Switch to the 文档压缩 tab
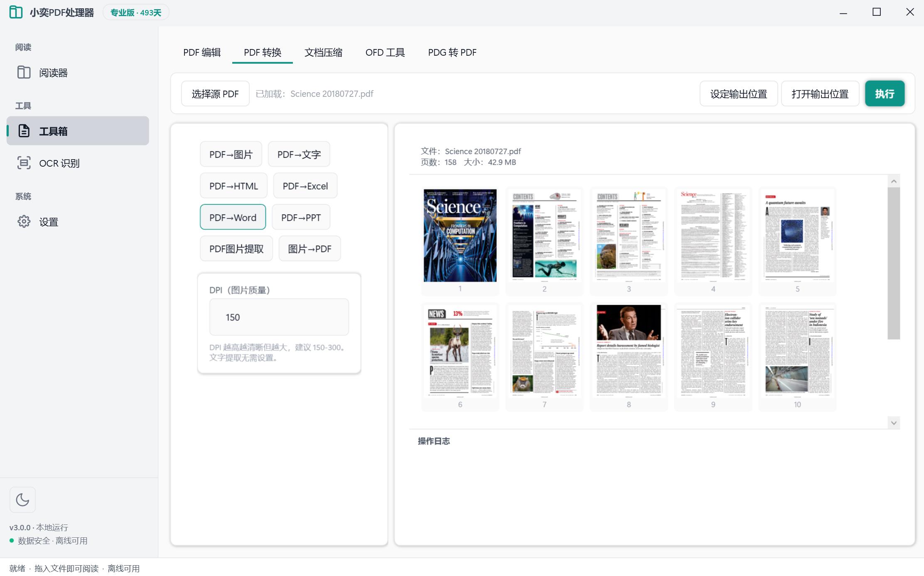This screenshot has height=576, width=924. (x=323, y=52)
